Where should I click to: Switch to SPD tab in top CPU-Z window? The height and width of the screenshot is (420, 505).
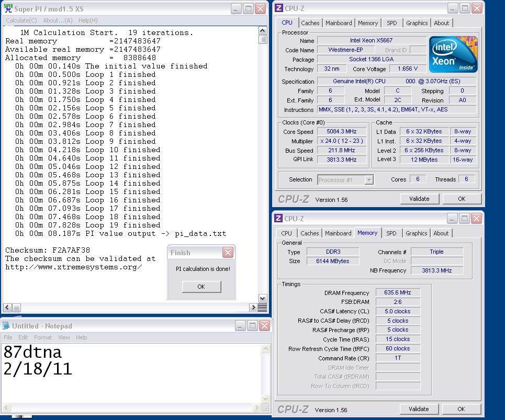[x=391, y=23]
